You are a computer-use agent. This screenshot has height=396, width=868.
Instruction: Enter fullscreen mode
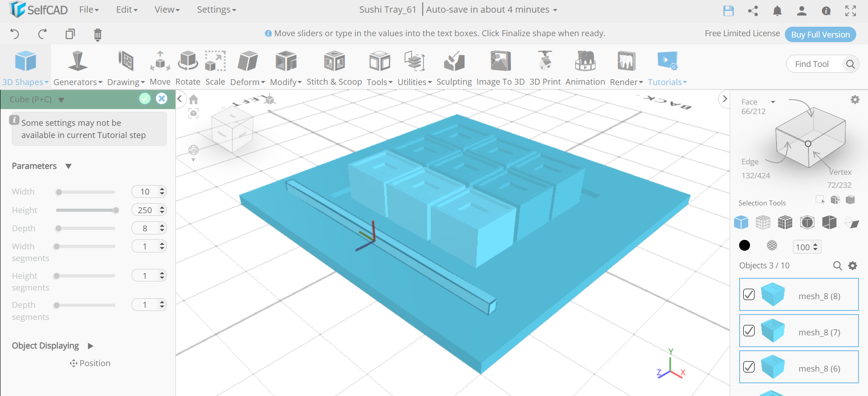850,11
